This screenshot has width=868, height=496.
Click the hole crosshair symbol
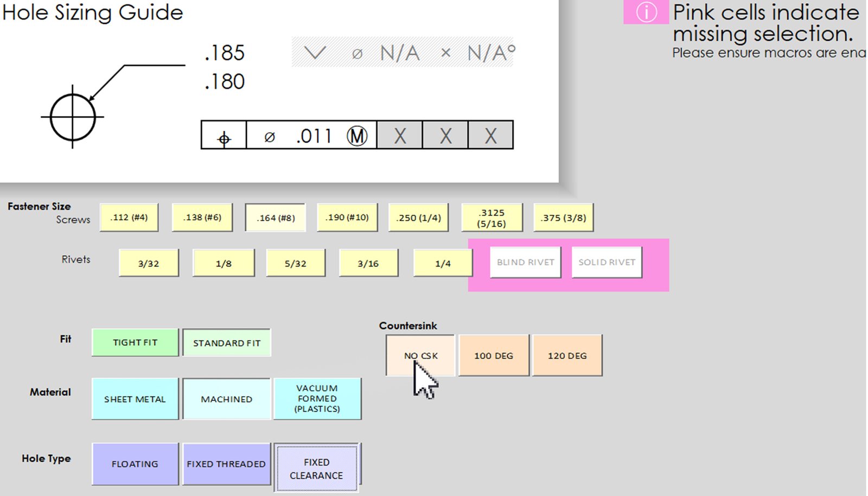[x=73, y=117]
